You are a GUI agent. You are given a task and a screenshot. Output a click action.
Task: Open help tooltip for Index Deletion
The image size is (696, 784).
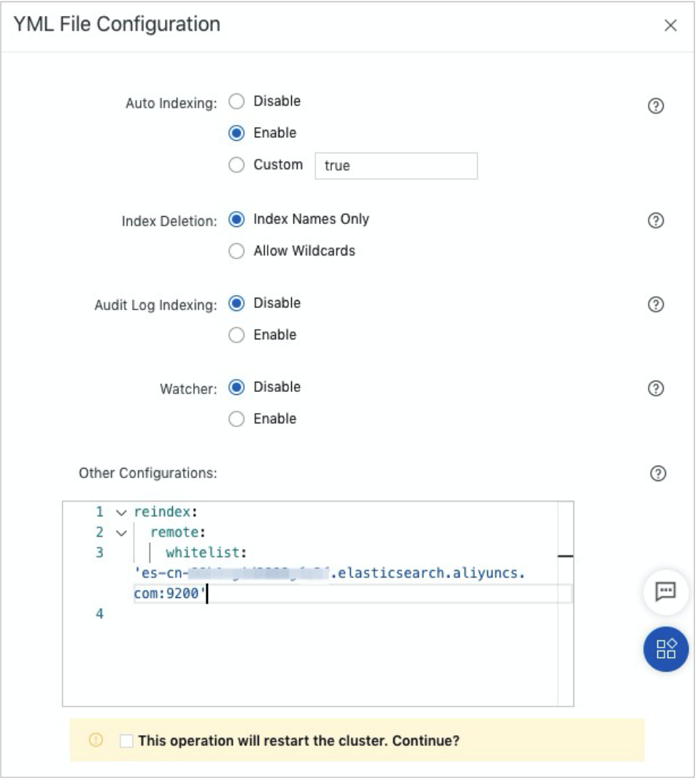click(655, 221)
